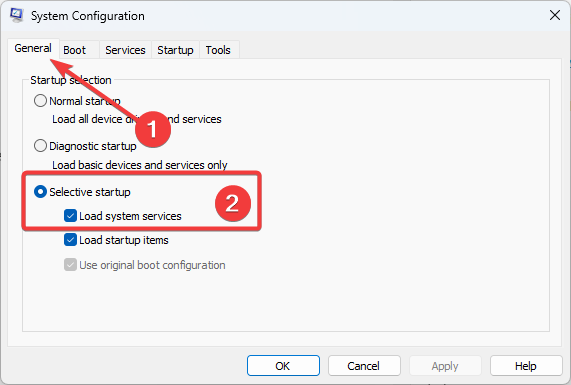Image resolution: width=571 pixels, height=385 pixels.
Task: Pick the Selective startup radio button
Action: [40, 192]
